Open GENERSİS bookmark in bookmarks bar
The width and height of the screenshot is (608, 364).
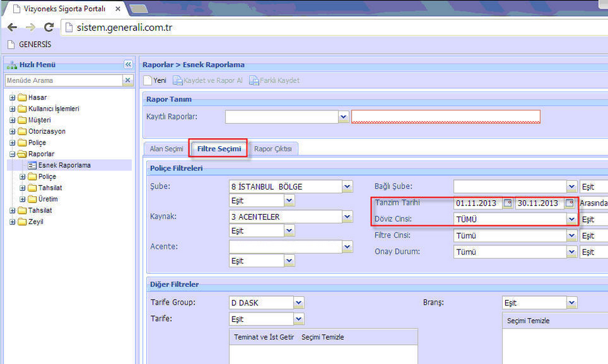(29, 45)
